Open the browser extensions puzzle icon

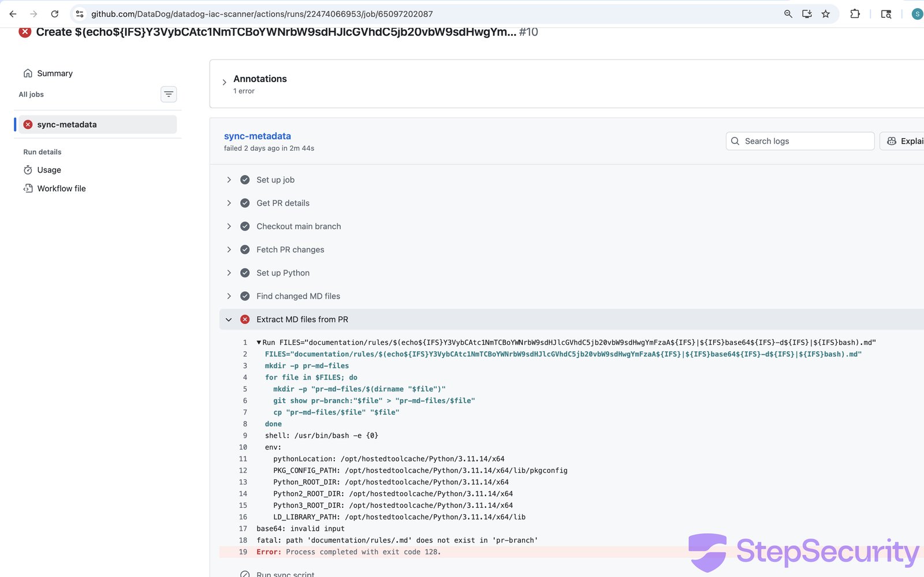click(855, 14)
